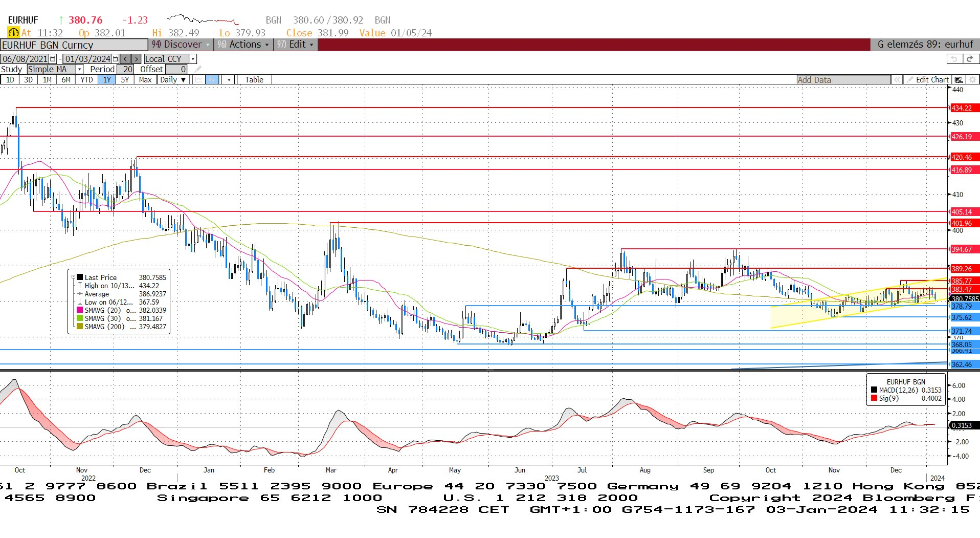Open the 96) Actions menu
980x538 pixels.
243,45
